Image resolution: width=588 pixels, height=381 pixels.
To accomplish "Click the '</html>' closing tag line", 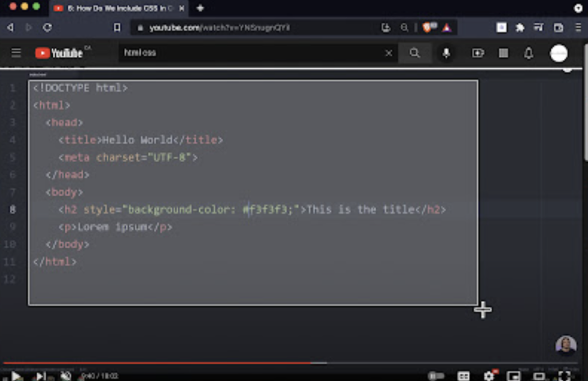I will (x=55, y=261).
